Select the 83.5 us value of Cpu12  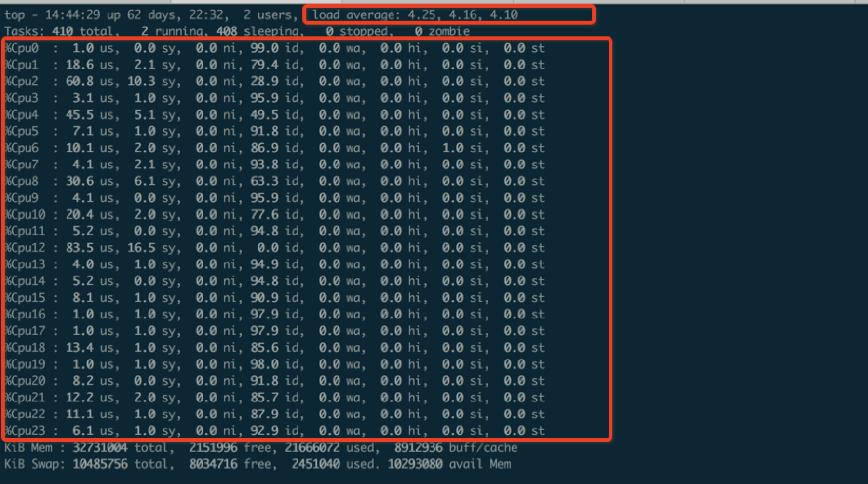[80, 248]
